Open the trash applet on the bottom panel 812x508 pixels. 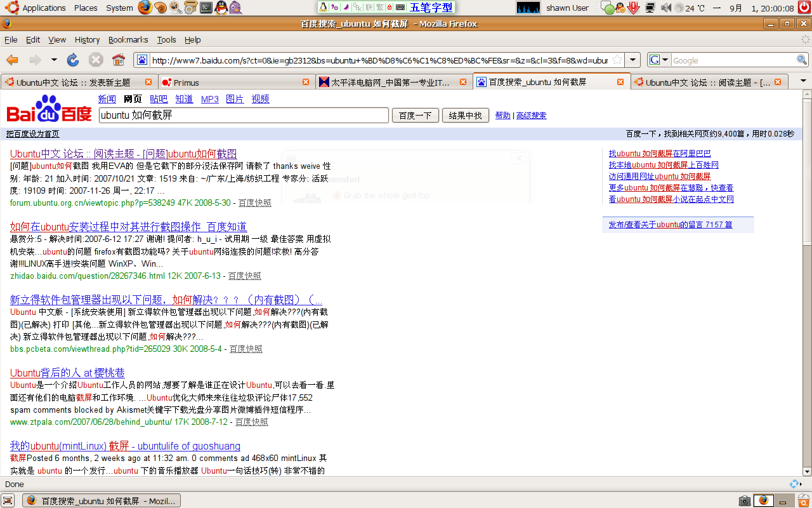coord(804,500)
